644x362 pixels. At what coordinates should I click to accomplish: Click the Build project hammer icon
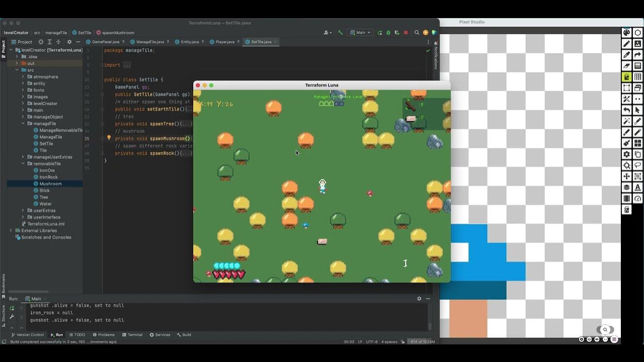point(340,33)
